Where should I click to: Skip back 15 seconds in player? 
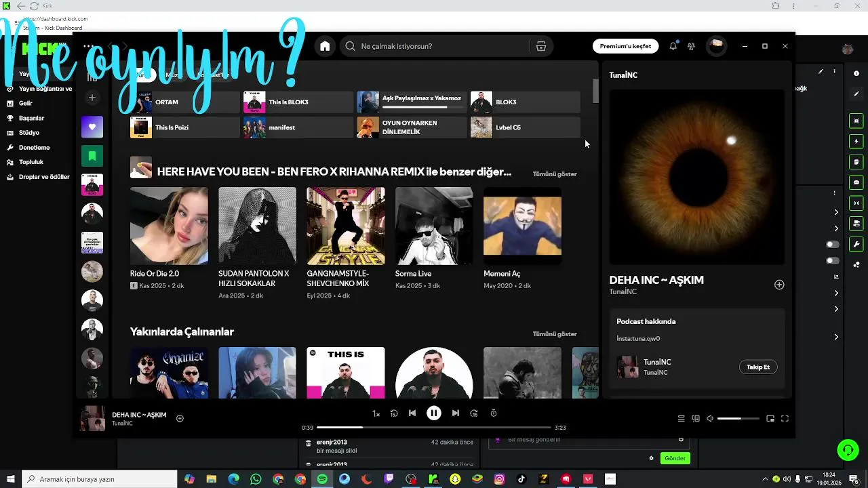pos(394,413)
